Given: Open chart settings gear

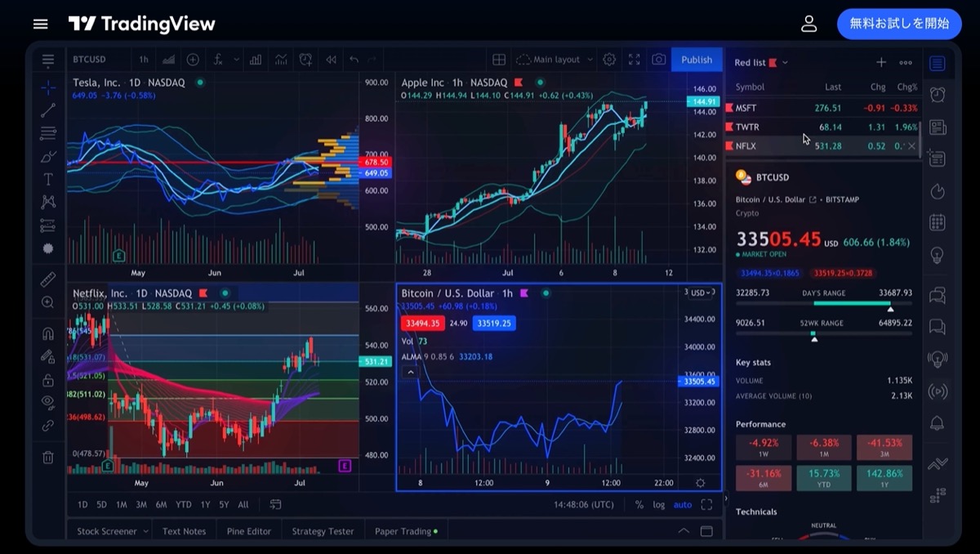Looking at the screenshot, I should point(609,60).
